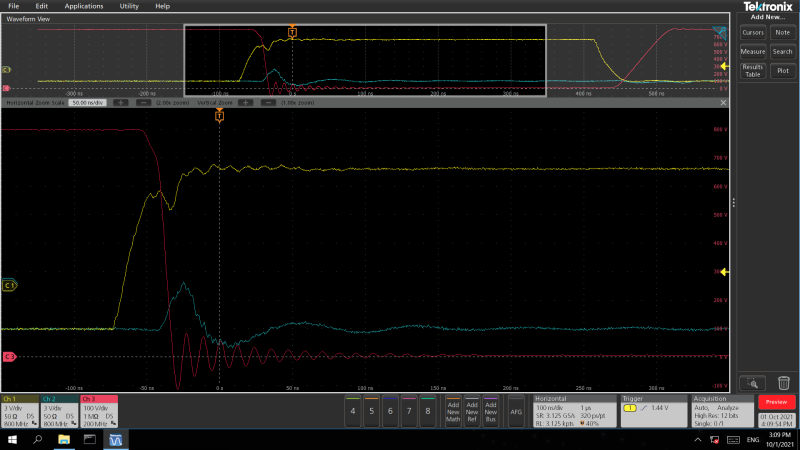
Task: Open the Trigger settings badge
Action: (x=653, y=410)
